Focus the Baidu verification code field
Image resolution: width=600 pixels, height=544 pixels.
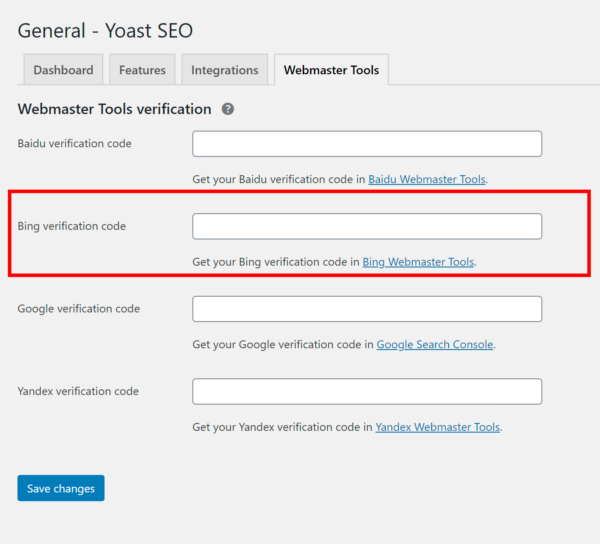coord(367,144)
